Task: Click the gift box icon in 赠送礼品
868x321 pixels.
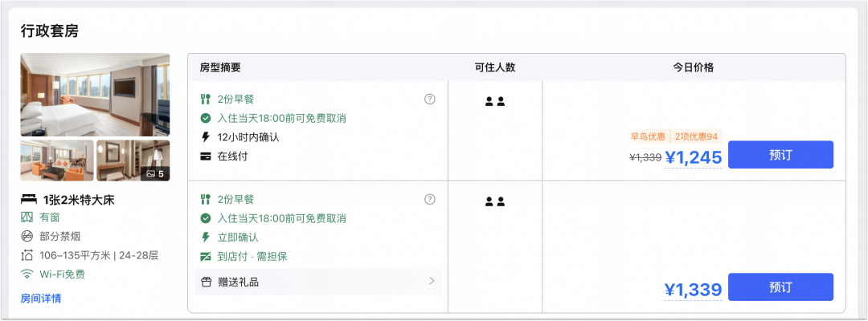Action: pyautogui.click(x=206, y=282)
